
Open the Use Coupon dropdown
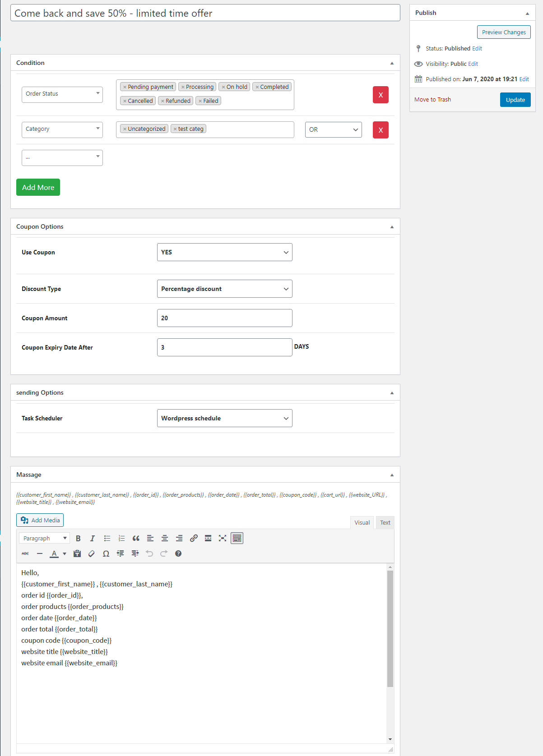coord(225,252)
